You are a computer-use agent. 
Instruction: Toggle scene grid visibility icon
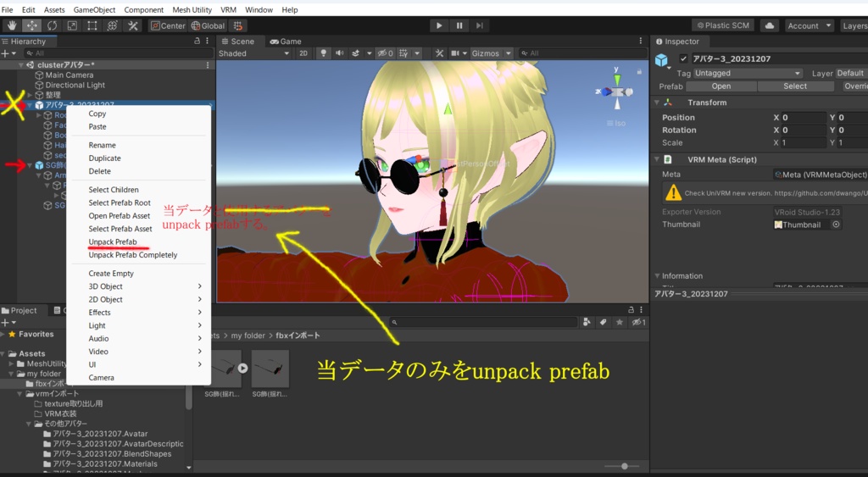pos(403,53)
